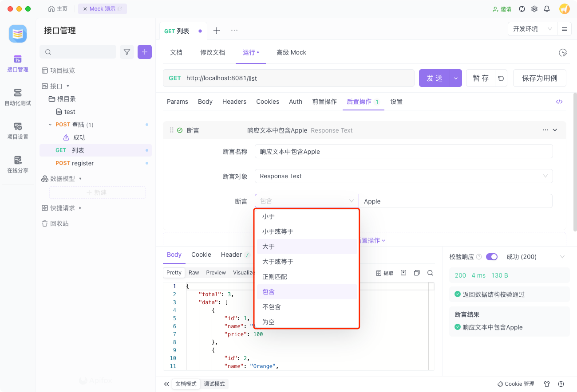This screenshot has height=392, width=577.
Task: Select 正则匹配 from the assertion list
Action: 307,277
